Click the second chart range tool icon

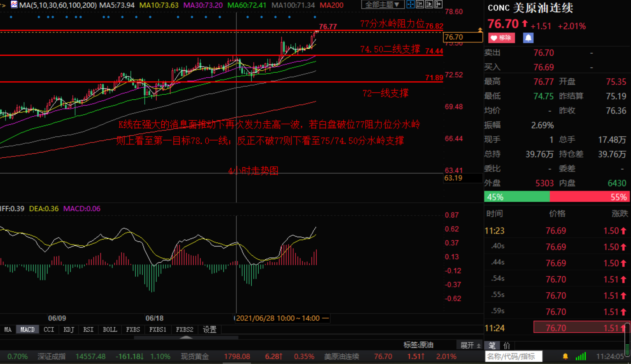(420, 5)
